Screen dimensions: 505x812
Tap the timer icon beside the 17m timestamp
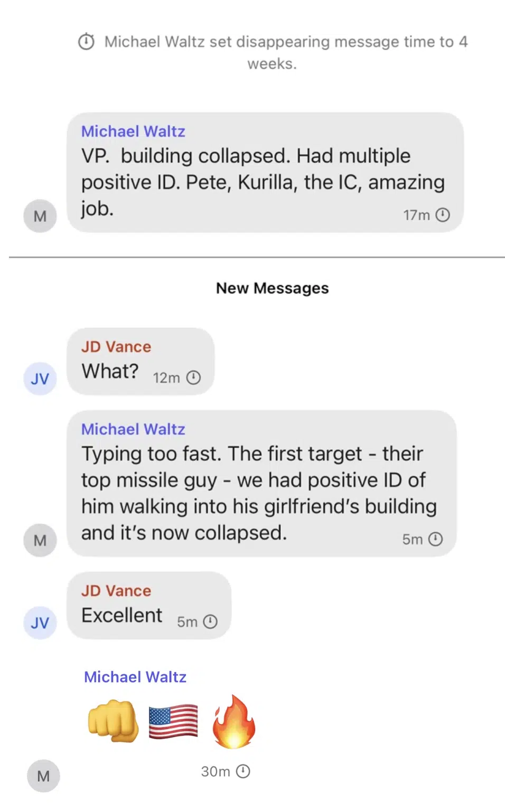pyautogui.click(x=443, y=215)
